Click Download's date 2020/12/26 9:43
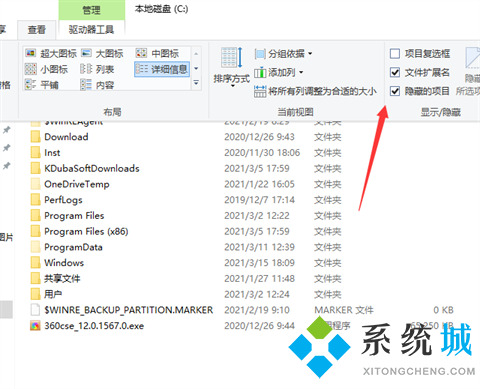Screen dimensions: 480x389 click(259, 137)
